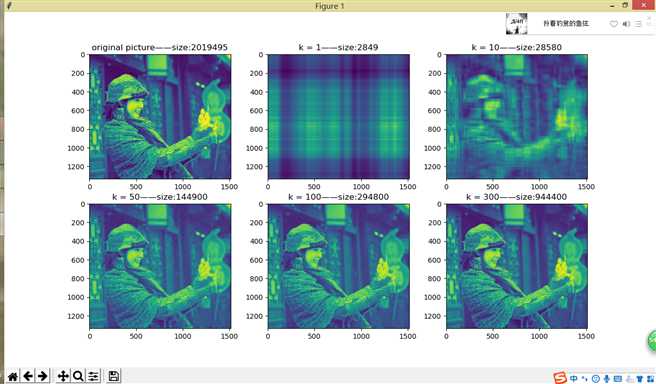Open the toolbox grid icon in input bar

[651, 379]
